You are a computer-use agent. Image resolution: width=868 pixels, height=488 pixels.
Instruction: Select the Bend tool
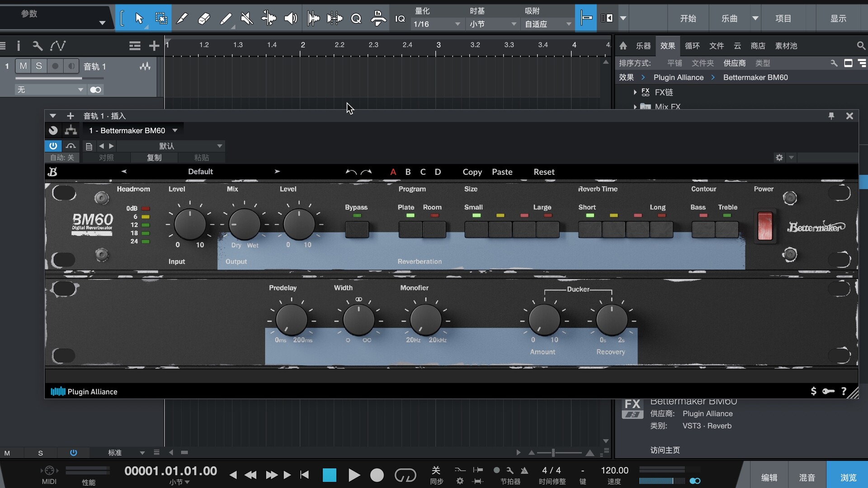[x=269, y=18]
